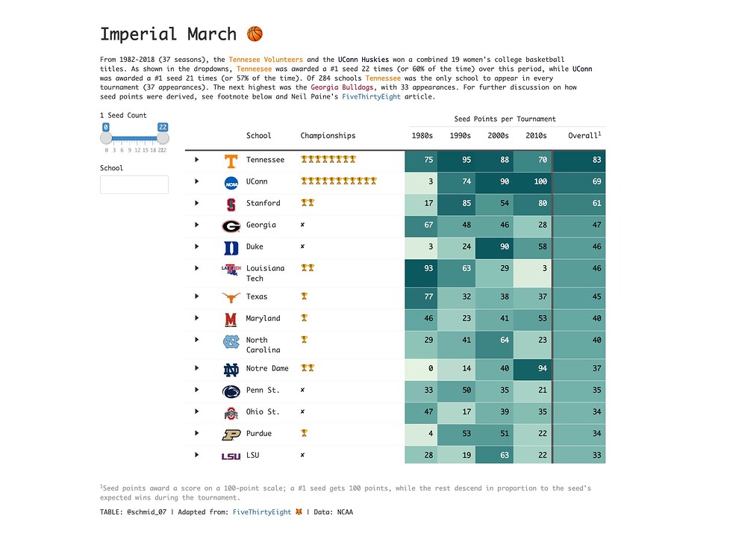Click the Tennessee Volunteers logo
Screen dimensions: 733x560
[x=230, y=159]
